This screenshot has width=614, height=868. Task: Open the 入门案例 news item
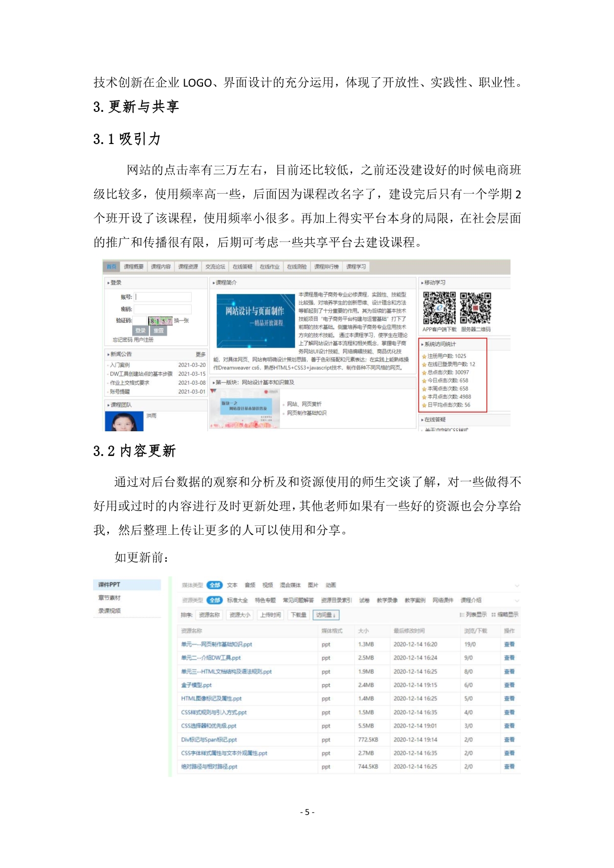point(120,365)
